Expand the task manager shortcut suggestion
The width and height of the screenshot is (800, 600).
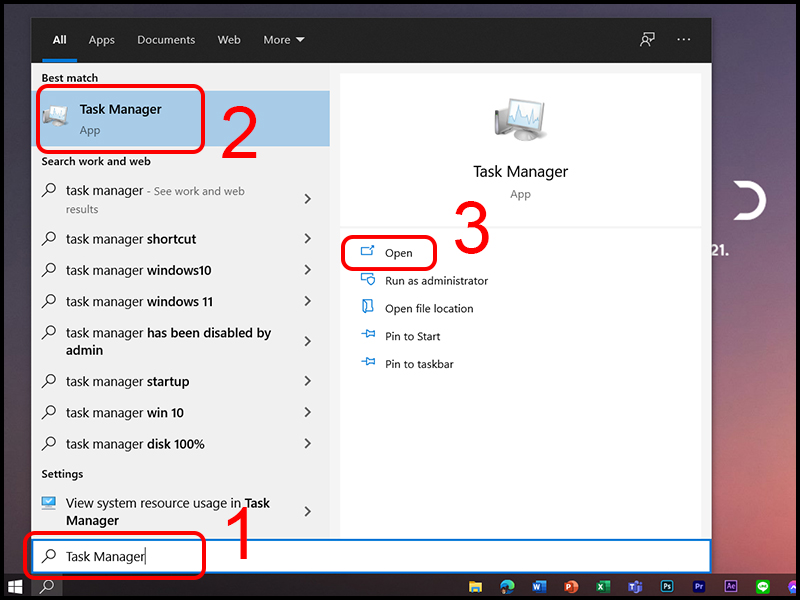tap(306, 239)
